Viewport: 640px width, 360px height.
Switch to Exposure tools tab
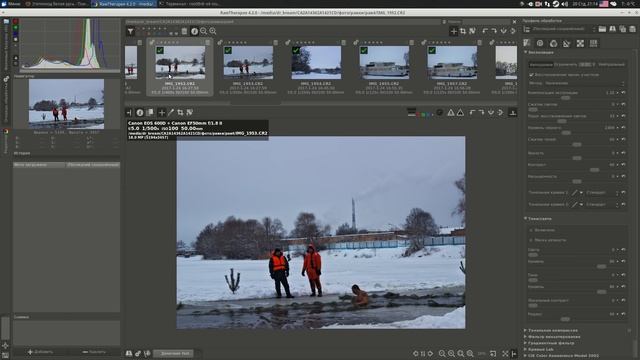coord(527,43)
